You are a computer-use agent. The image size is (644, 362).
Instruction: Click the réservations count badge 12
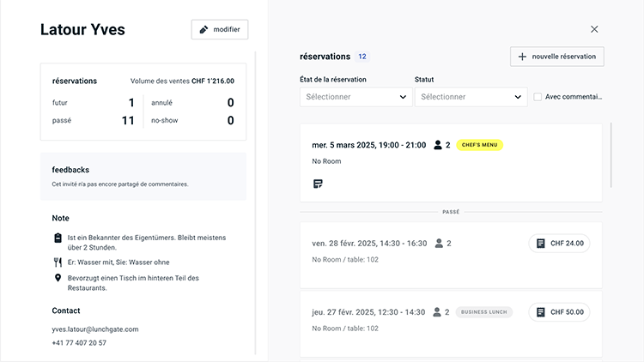click(362, 57)
